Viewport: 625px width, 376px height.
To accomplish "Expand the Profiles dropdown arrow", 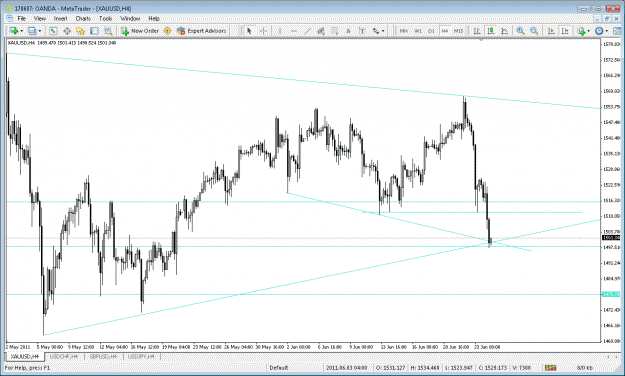I will (x=40, y=31).
